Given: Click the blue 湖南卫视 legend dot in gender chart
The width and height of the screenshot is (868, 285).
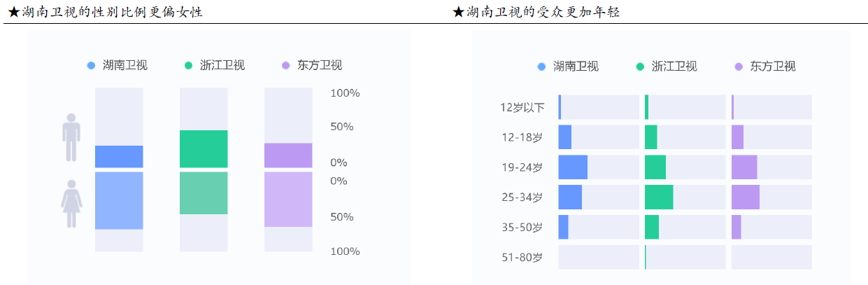Looking at the screenshot, I should tap(91, 66).
